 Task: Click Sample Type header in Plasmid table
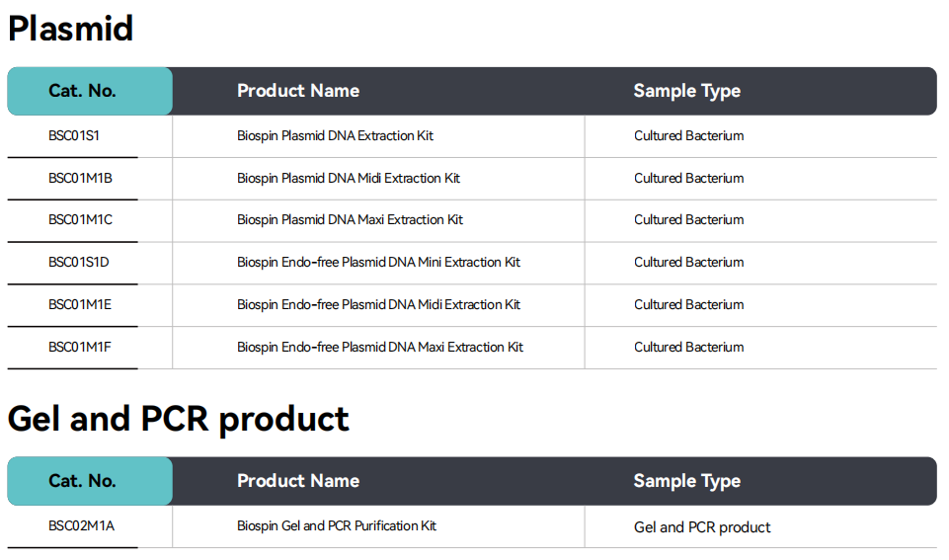coord(686,91)
